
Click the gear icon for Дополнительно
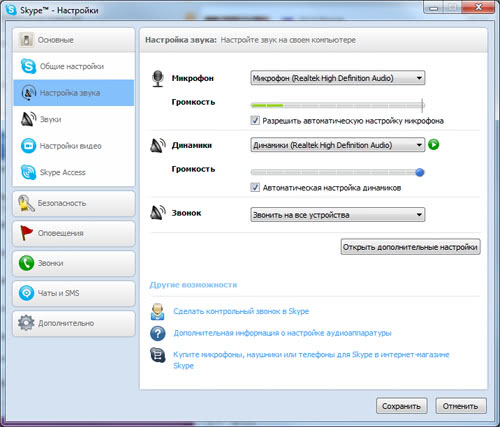click(26, 323)
